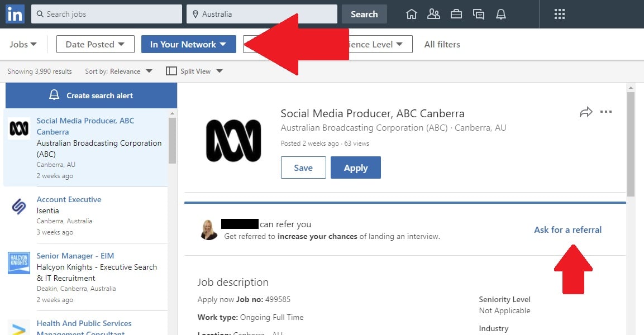Image resolution: width=644 pixels, height=335 pixels.
Task: Click the Isentia company logo
Action: [x=19, y=206]
